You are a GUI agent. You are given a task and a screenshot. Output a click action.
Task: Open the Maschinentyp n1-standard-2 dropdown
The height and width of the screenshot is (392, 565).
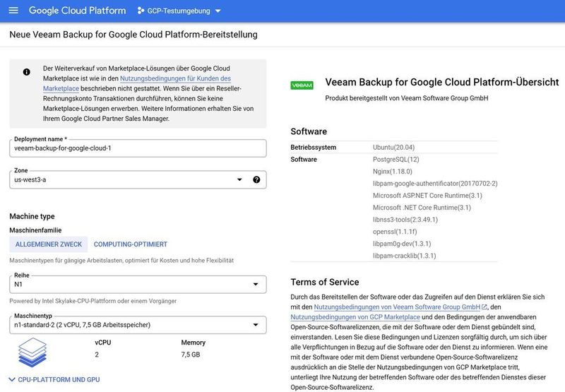pos(138,325)
